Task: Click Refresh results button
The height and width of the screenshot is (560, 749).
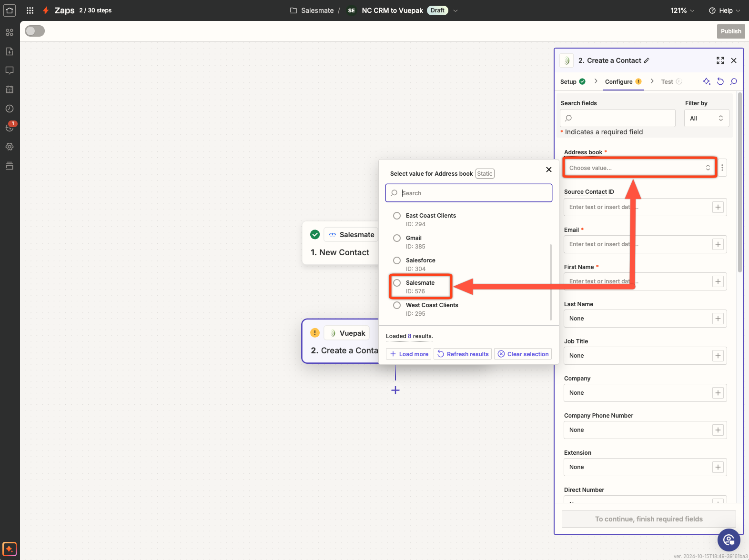Action: [463, 354]
